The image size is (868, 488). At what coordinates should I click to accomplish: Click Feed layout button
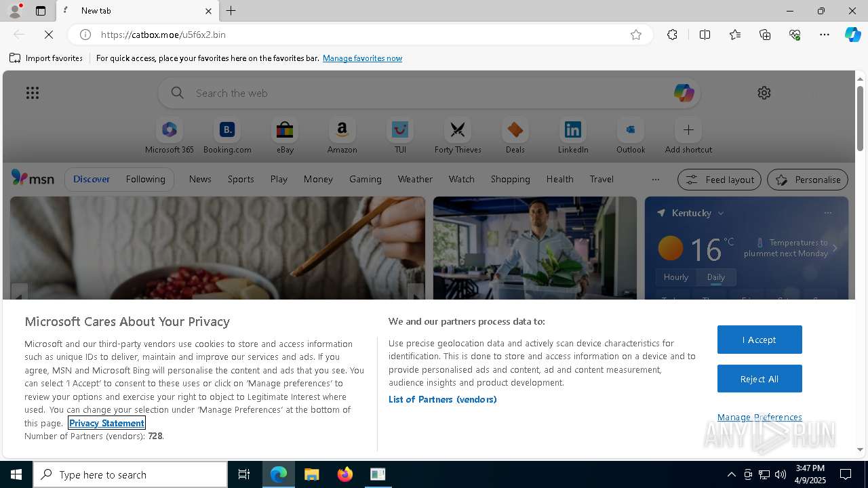pos(719,180)
